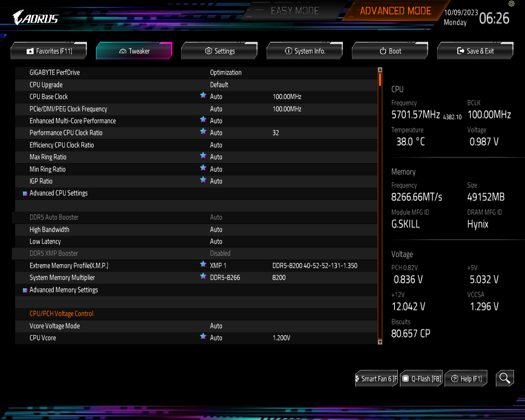The height and width of the screenshot is (420, 525).
Task: Open Smart Fan 6 utility
Action: click(x=377, y=379)
